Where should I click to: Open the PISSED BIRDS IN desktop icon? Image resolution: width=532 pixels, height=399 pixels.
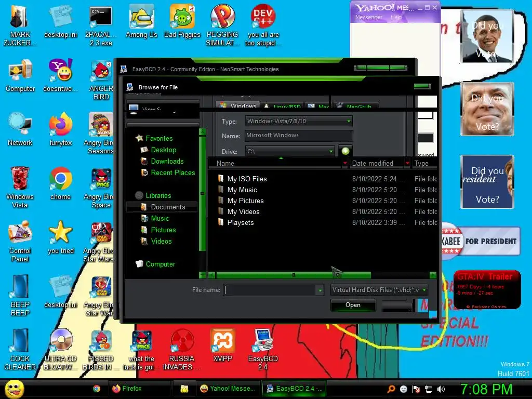coord(101,349)
